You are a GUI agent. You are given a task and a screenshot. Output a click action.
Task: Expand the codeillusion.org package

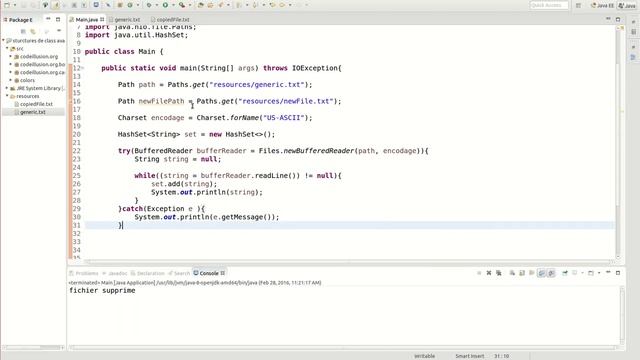tap(11, 56)
